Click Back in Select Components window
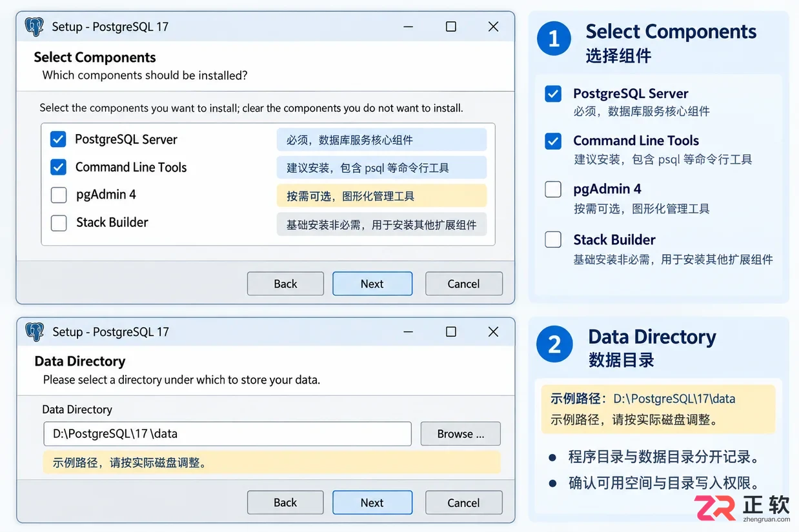 tap(285, 284)
